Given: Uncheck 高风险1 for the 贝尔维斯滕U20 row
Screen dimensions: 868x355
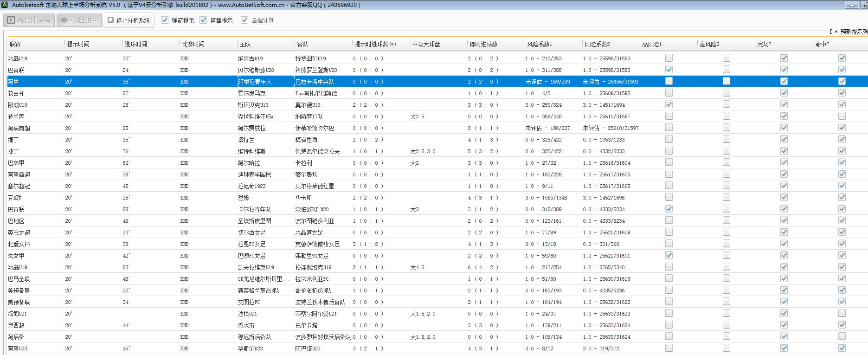Looking at the screenshot, I should pos(669,70).
